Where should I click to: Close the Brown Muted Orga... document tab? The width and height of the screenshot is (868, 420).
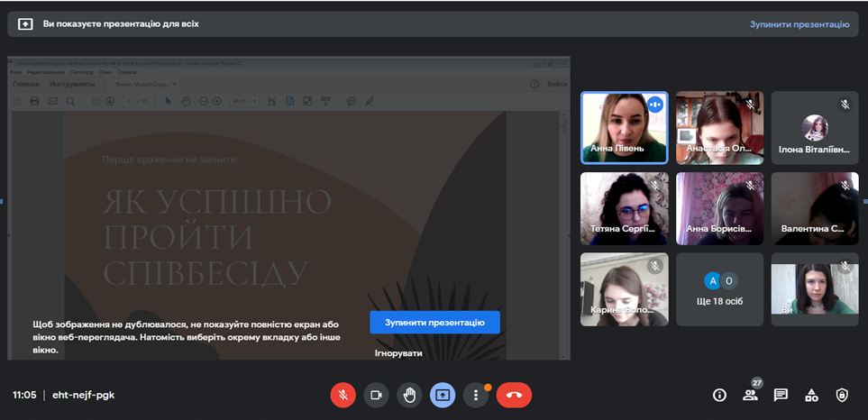click(x=174, y=85)
